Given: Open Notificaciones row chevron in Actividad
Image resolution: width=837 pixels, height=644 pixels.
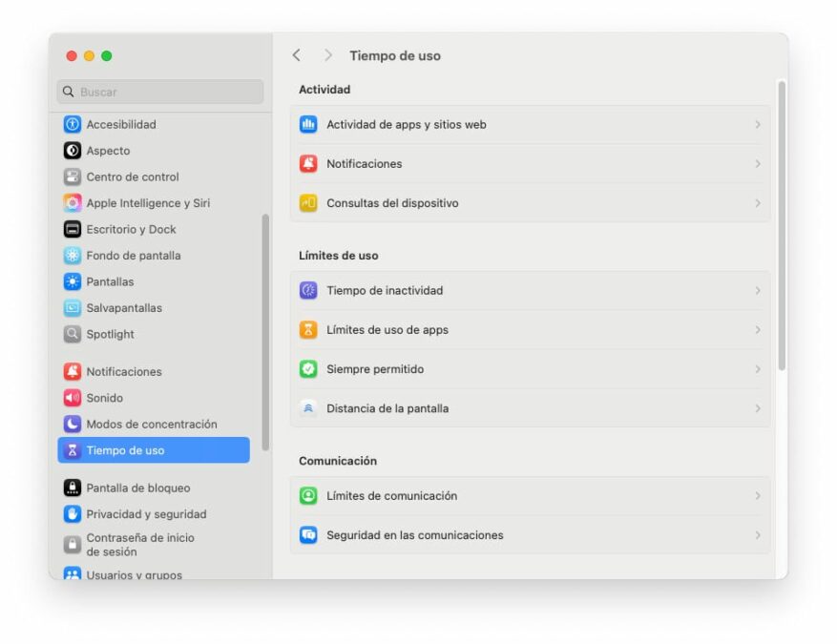Looking at the screenshot, I should pyautogui.click(x=758, y=164).
